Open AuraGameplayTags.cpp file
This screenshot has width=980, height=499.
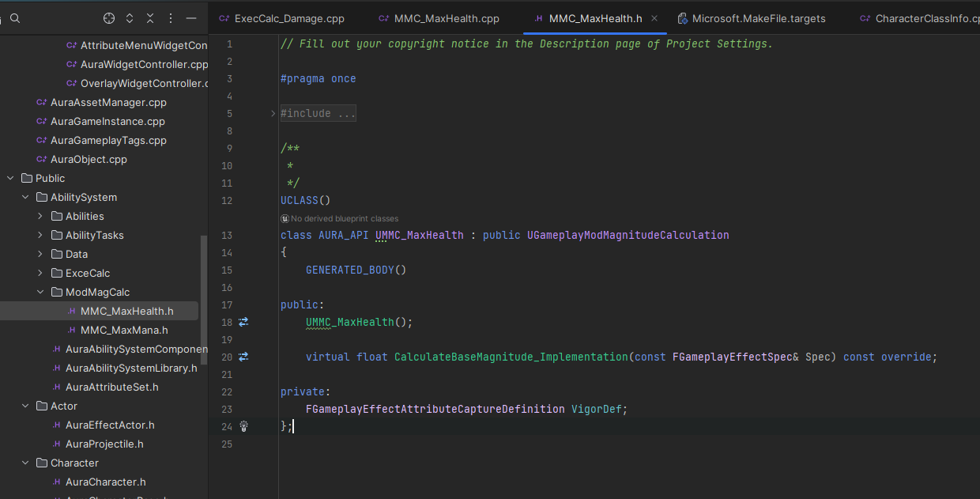click(101, 140)
